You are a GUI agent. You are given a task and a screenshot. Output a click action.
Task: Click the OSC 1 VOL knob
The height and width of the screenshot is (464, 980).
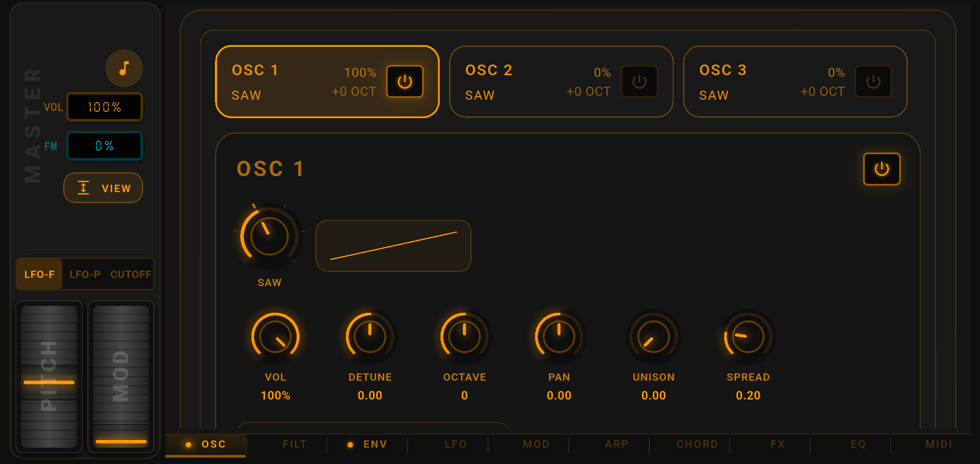coord(275,336)
